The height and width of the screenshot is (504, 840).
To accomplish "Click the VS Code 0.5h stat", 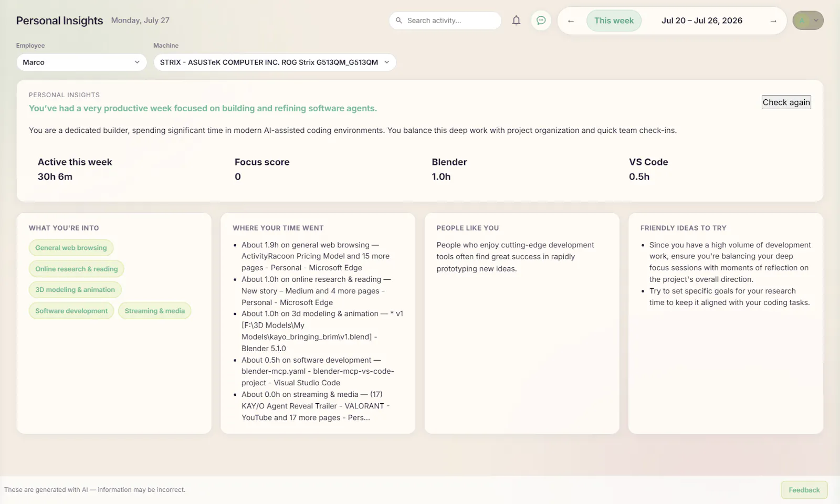I will (x=648, y=169).
